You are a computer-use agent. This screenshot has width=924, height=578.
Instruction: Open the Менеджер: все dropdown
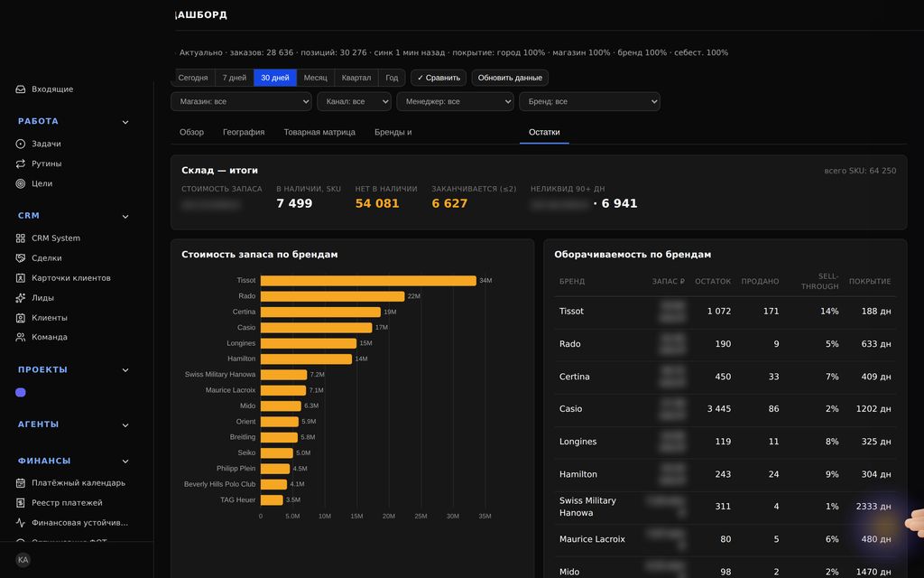click(x=455, y=101)
